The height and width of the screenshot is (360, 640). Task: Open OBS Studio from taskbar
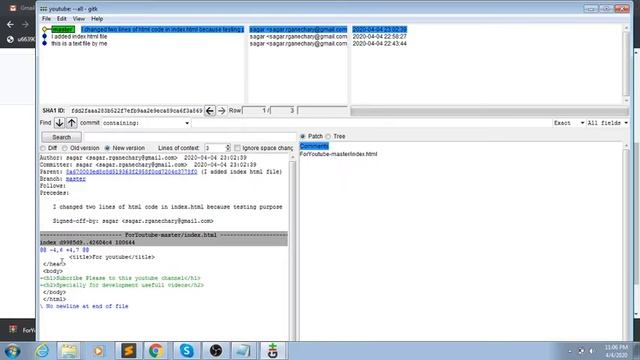tap(216, 351)
